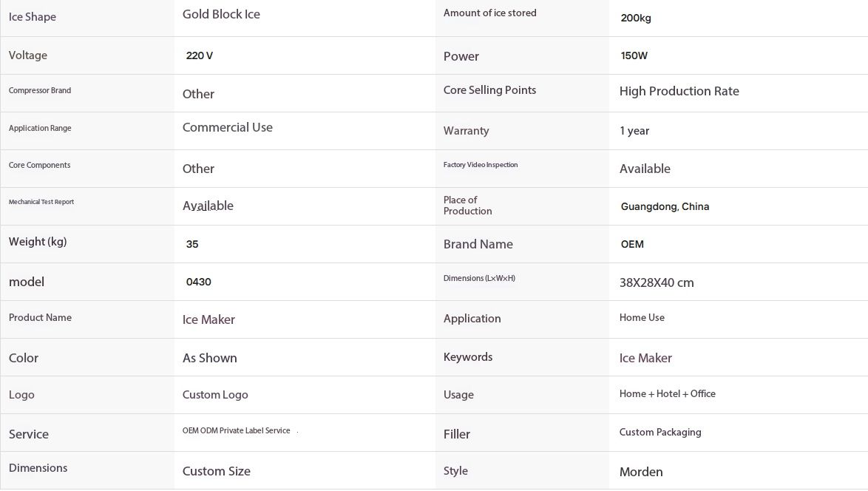The image size is (868, 491).
Task: Click the Custom Size value
Action: click(217, 472)
